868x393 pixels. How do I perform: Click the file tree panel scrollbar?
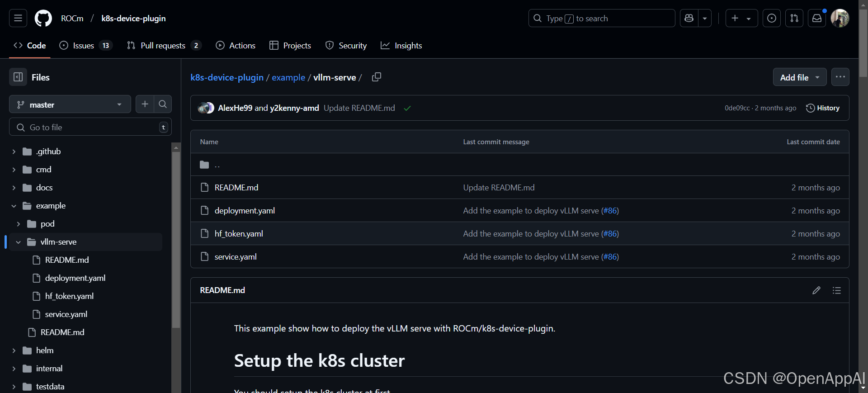(x=176, y=240)
